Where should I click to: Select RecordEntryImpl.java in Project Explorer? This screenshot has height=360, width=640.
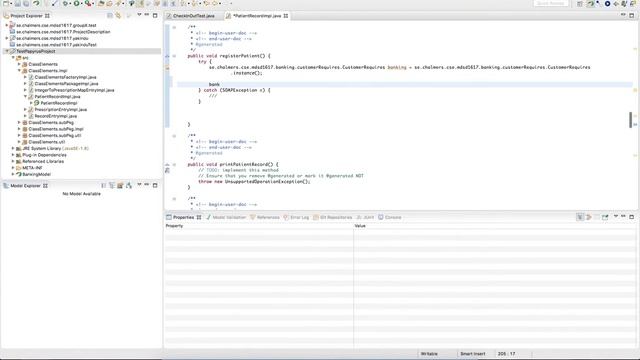[56, 116]
